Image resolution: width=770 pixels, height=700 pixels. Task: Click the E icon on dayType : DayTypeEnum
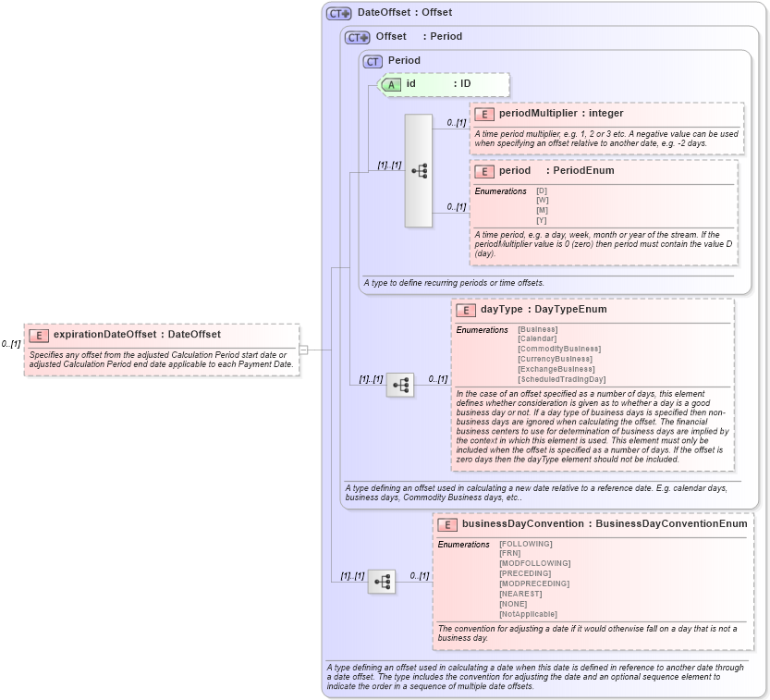pyautogui.click(x=466, y=309)
